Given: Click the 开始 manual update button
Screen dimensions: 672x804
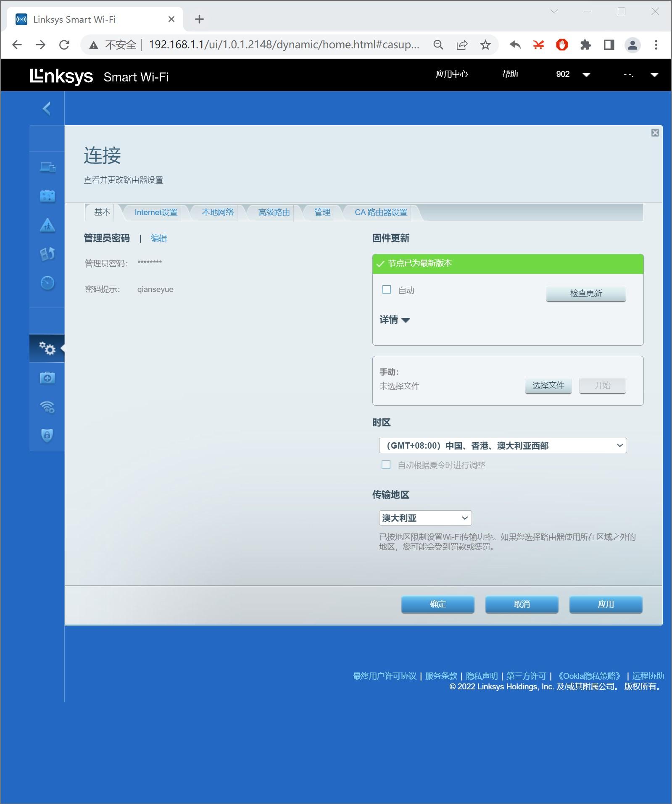Looking at the screenshot, I should [x=602, y=385].
